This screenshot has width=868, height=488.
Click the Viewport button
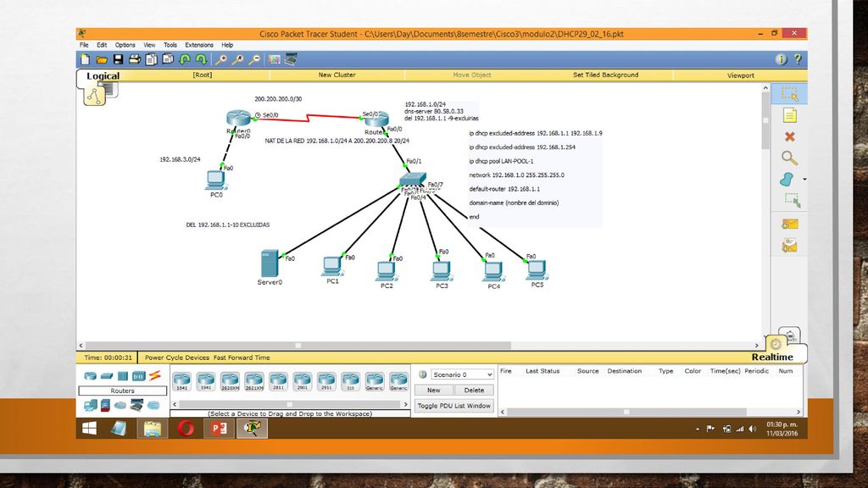pyautogui.click(x=741, y=75)
